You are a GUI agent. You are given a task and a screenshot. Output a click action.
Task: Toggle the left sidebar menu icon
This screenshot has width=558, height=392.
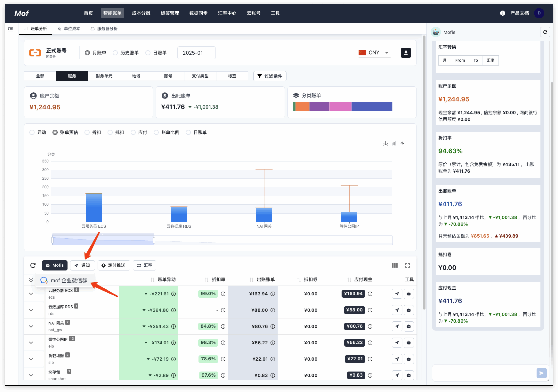10,29
